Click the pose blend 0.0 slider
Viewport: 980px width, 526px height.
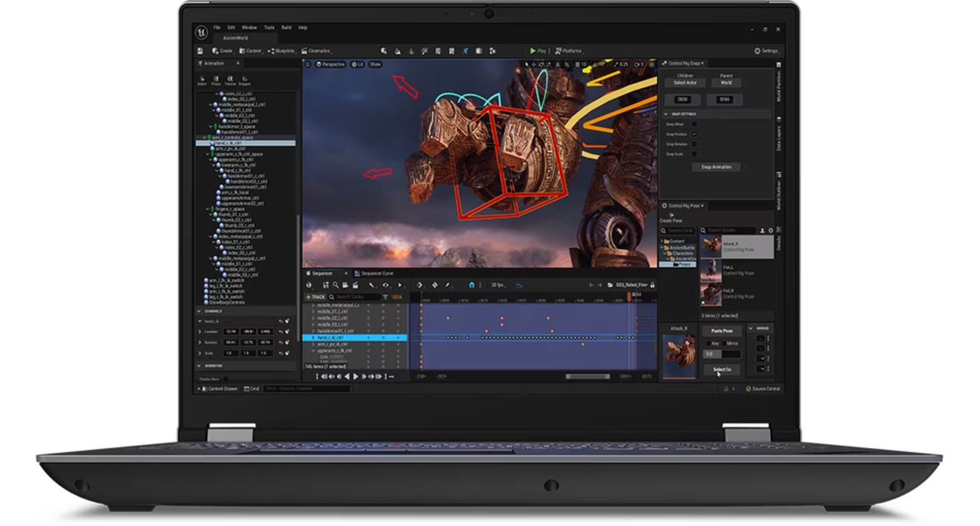tap(722, 354)
